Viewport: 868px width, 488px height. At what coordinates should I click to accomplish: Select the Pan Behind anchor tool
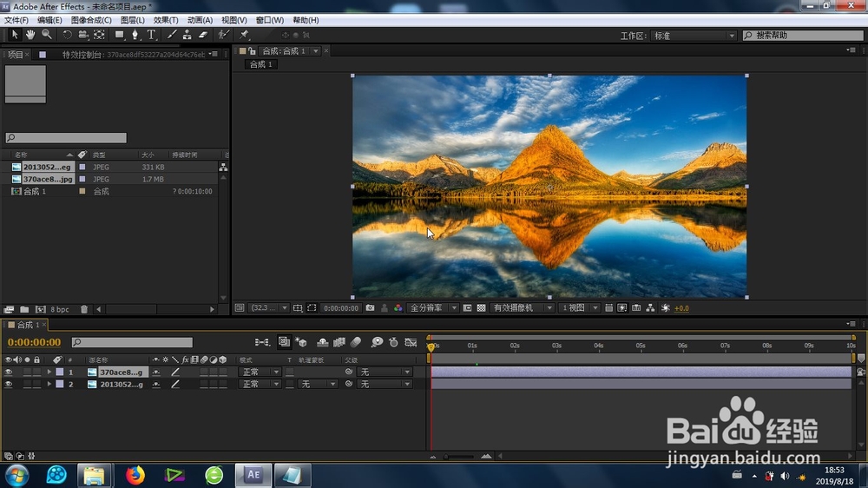99,35
